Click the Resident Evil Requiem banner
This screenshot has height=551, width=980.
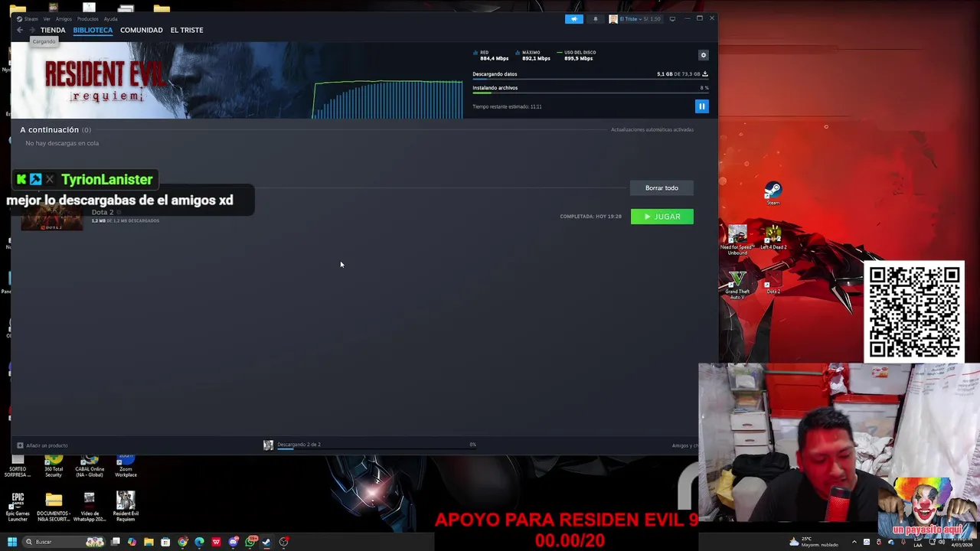[x=161, y=80]
